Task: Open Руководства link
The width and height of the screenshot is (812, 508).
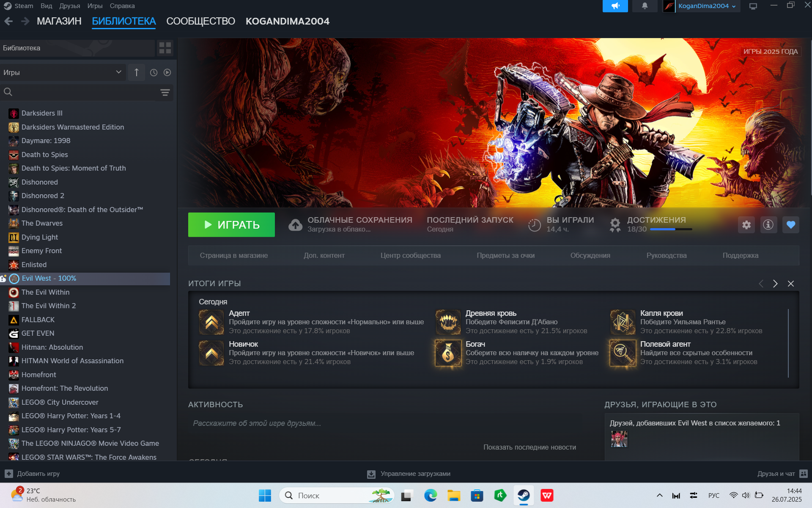Action: click(x=667, y=256)
